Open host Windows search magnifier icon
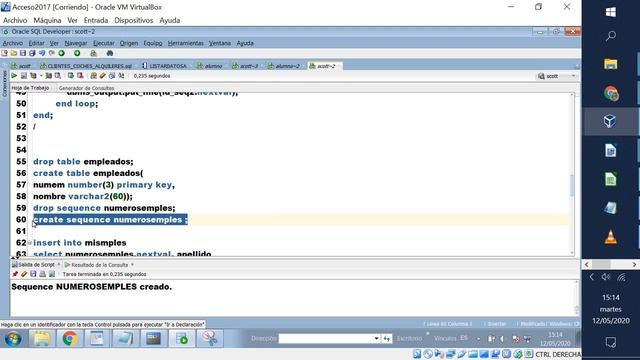The image size is (640, 360). pos(611,36)
